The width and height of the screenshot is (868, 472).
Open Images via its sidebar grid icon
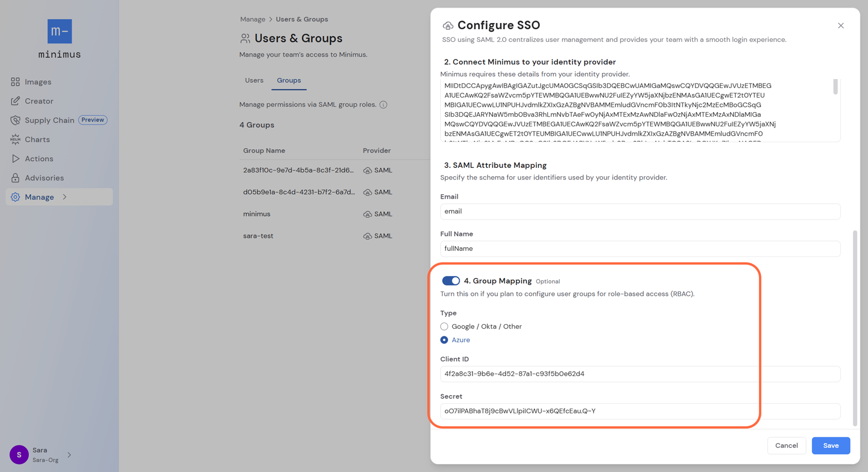tap(15, 82)
